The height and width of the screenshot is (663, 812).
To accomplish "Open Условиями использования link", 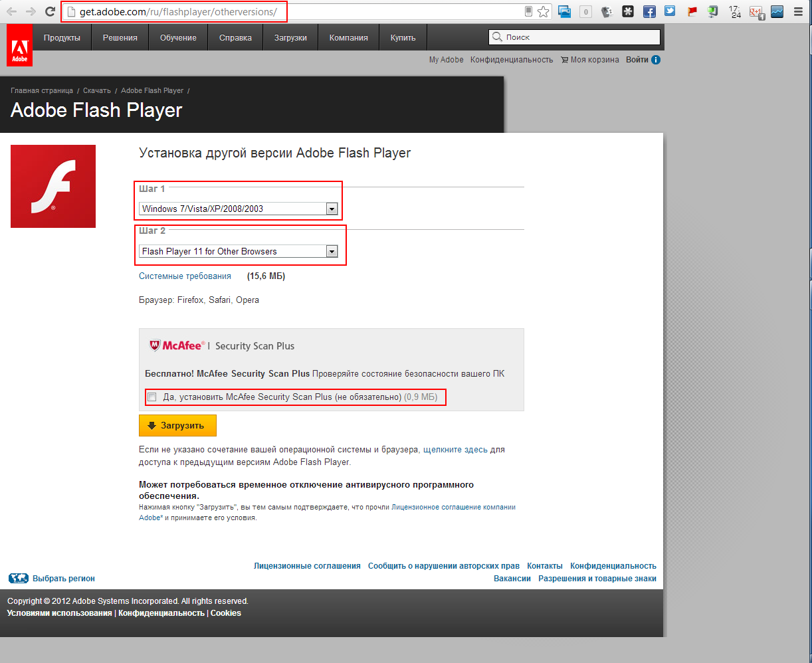I will click(60, 613).
